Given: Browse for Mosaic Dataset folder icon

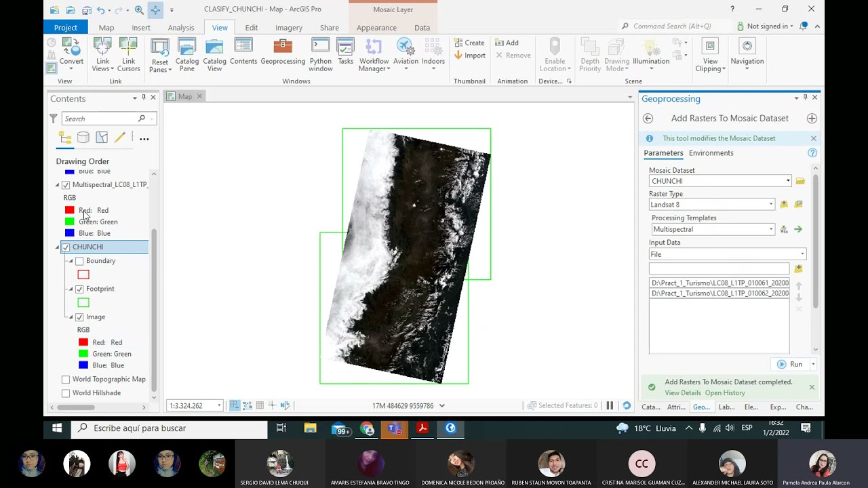Looking at the screenshot, I should (x=800, y=181).
